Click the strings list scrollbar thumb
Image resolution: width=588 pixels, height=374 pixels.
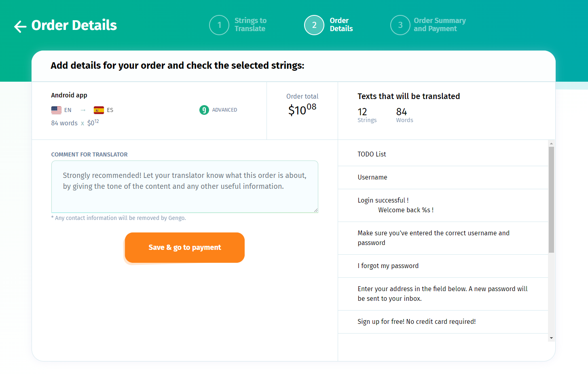coord(551,199)
